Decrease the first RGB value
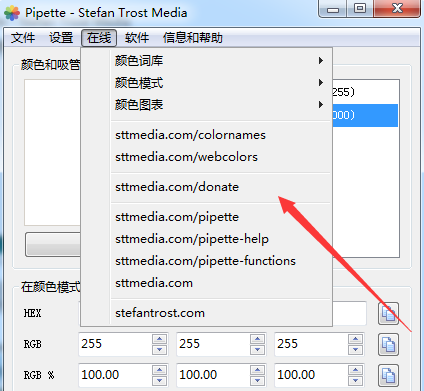The height and width of the screenshot is (391, 424). (160, 350)
